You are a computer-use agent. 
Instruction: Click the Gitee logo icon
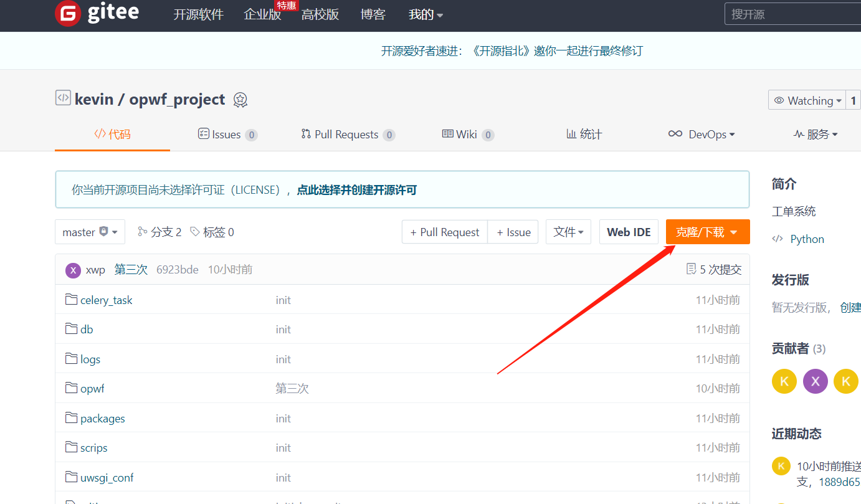coord(68,14)
